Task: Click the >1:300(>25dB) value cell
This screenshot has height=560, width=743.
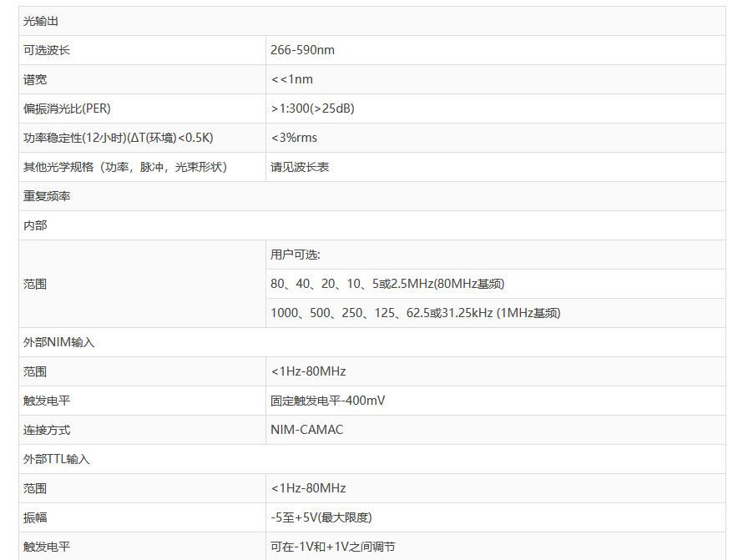Action: [x=318, y=108]
